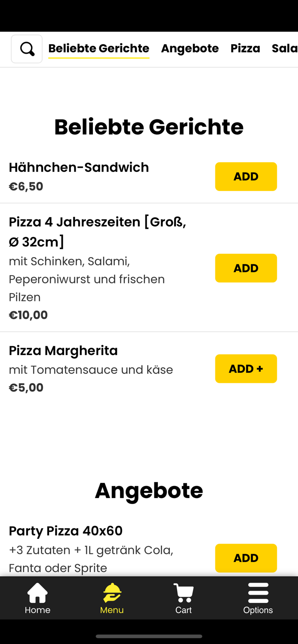Select the Pizza tab in top navigation

[245, 48]
